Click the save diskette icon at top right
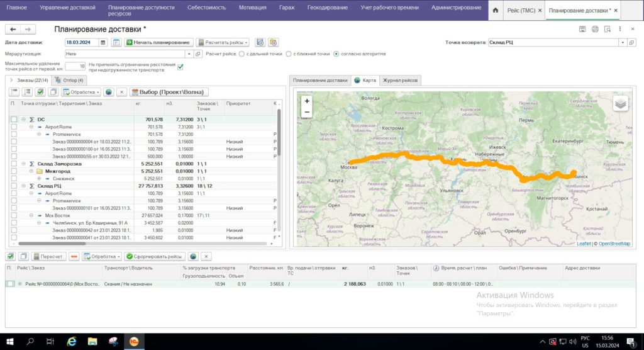The width and height of the screenshot is (644, 350). click(582, 30)
